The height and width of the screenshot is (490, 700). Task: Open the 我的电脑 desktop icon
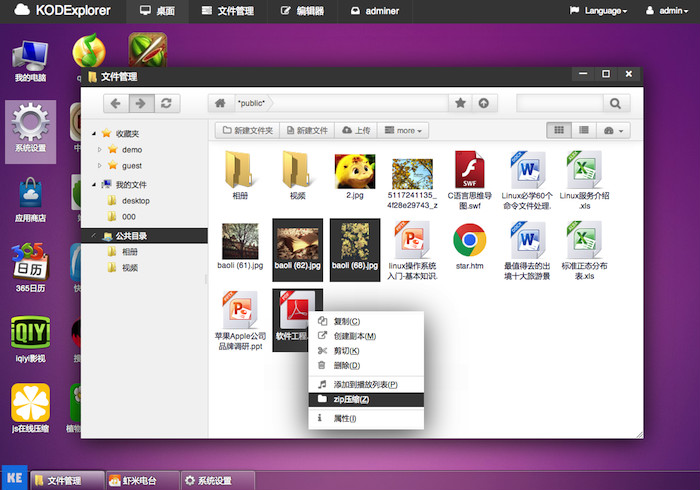30,61
